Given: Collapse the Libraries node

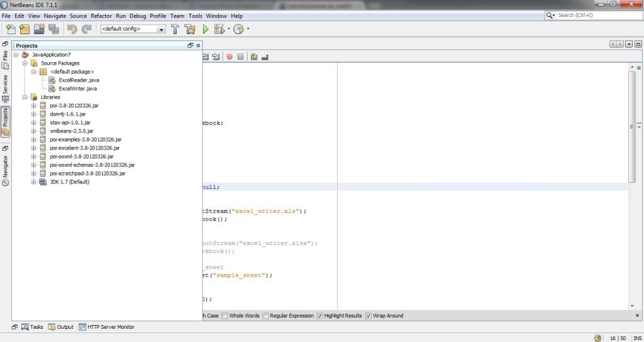Looking at the screenshot, I should click(25, 97).
